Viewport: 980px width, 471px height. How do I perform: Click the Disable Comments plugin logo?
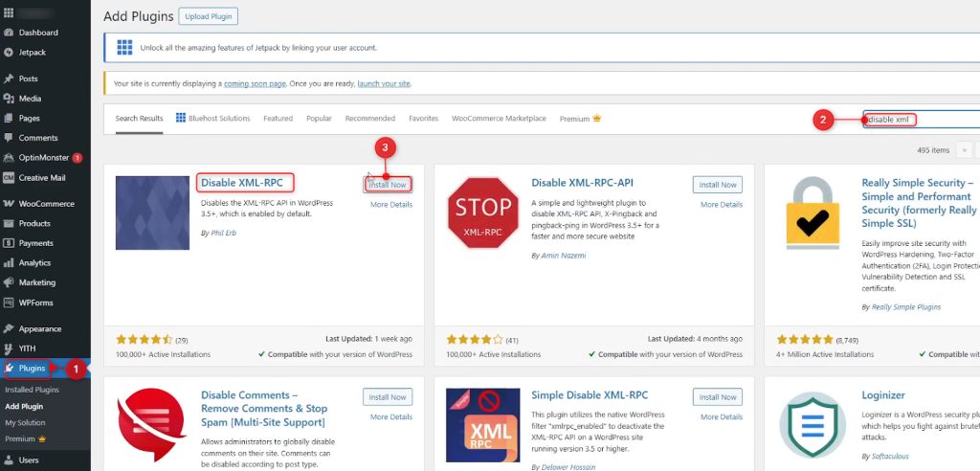[x=153, y=425]
